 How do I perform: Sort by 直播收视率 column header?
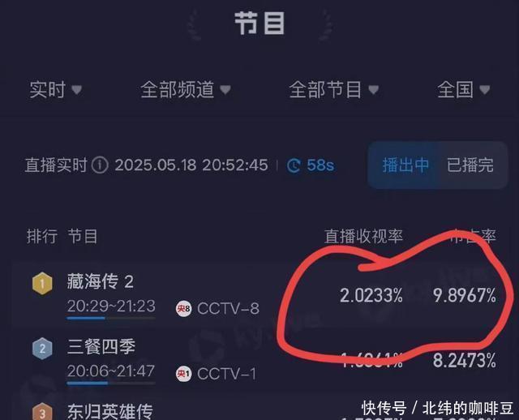click(363, 236)
